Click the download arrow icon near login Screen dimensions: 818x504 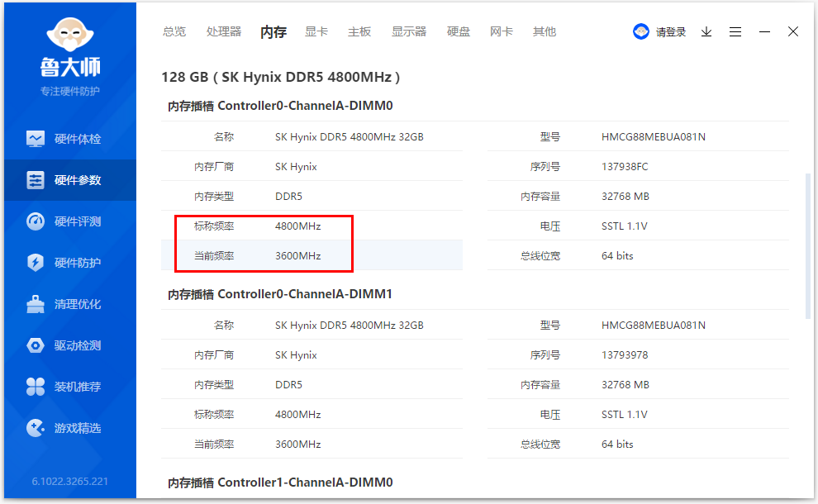click(706, 31)
